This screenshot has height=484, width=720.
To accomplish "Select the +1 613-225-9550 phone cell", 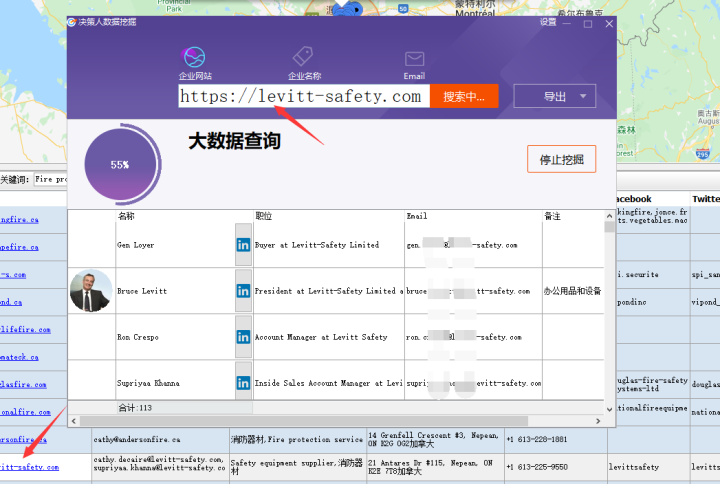I will [x=556, y=467].
